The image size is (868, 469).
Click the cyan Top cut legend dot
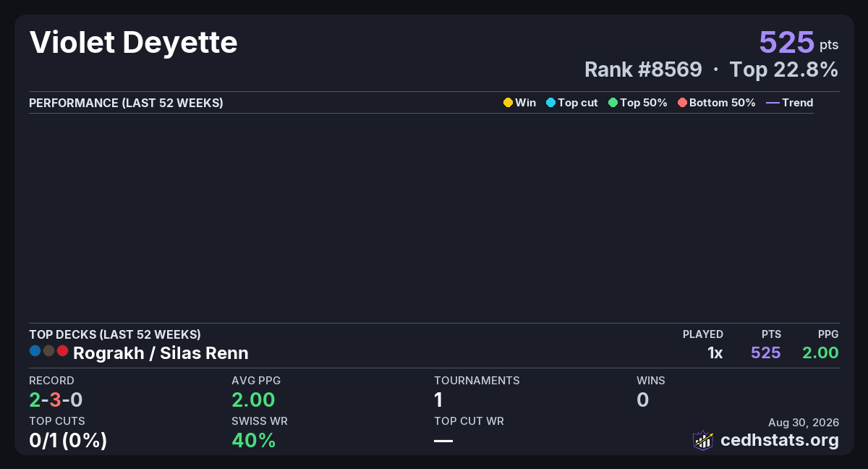pyautogui.click(x=550, y=103)
